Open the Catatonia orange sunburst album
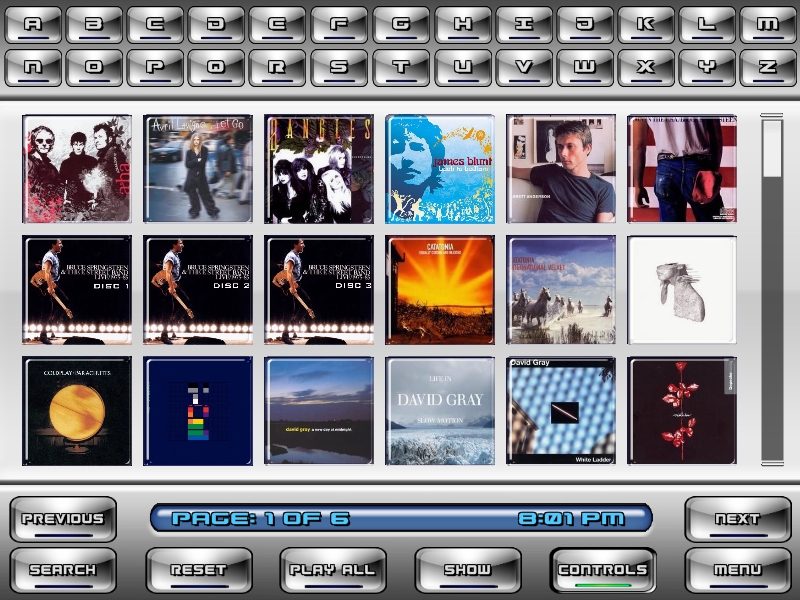Viewport: 800px width, 600px height. pyautogui.click(x=440, y=290)
